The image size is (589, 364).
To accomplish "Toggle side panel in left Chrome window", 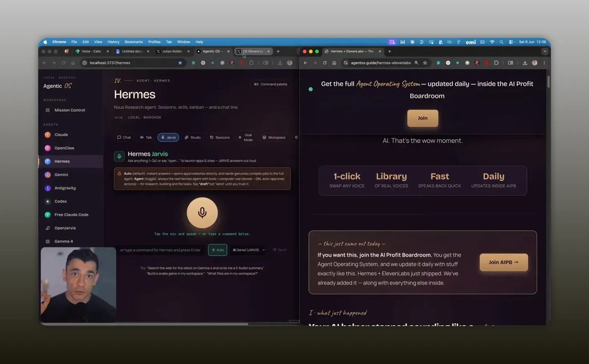I will click(x=266, y=63).
